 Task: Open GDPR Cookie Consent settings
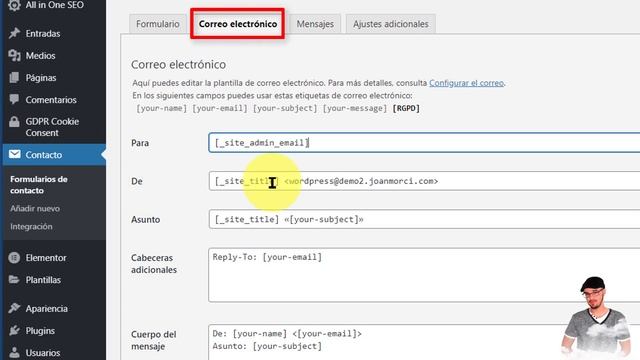click(52, 127)
